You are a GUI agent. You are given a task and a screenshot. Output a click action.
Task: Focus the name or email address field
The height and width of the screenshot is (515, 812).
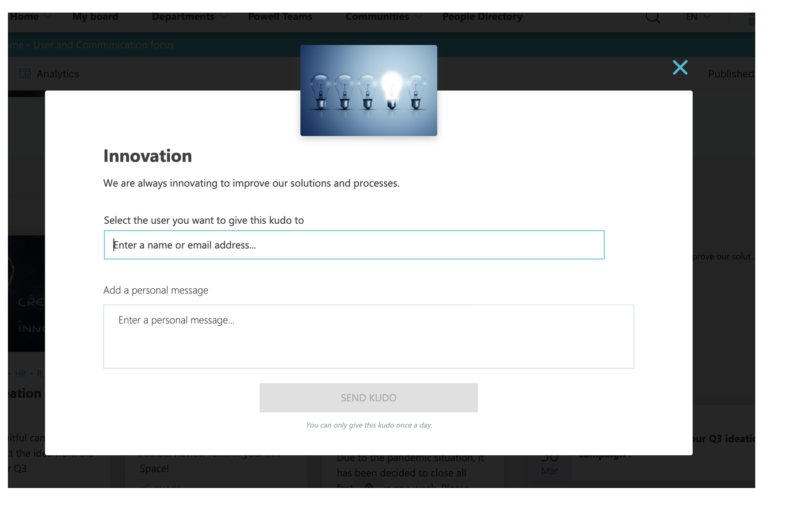point(354,245)
